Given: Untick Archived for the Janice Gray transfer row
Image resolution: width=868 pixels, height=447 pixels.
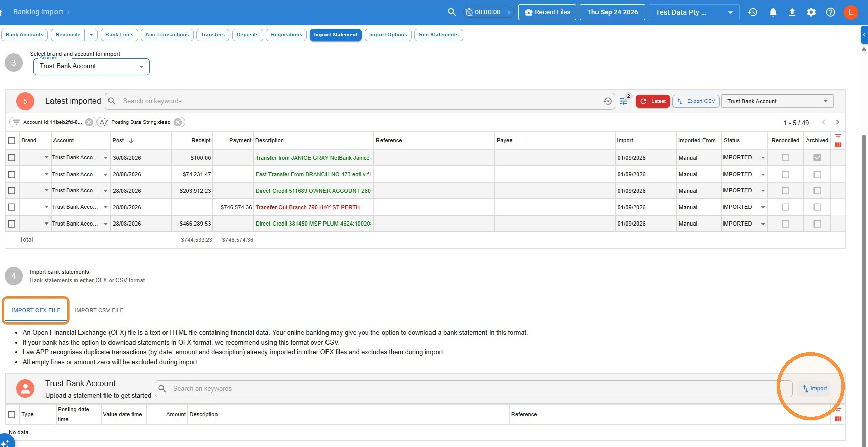Looking at the screenshot, I should coord(817,158).
